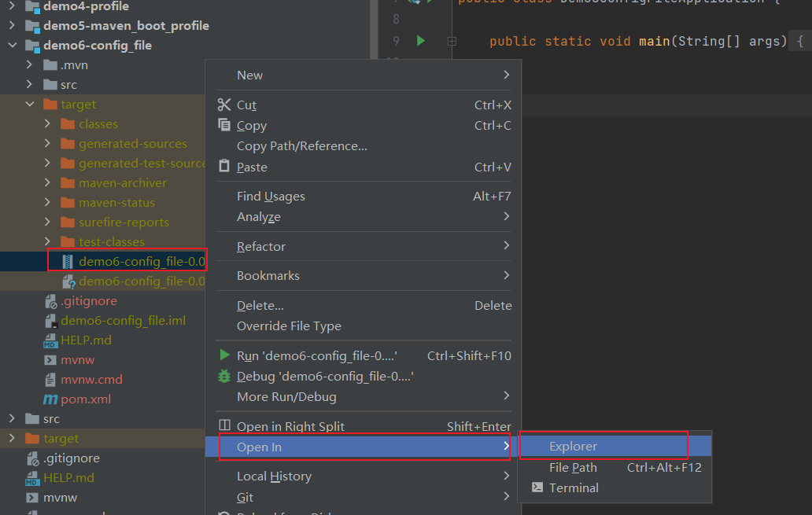Collapse the demo6-config_file tree node

tap(13, 45)
